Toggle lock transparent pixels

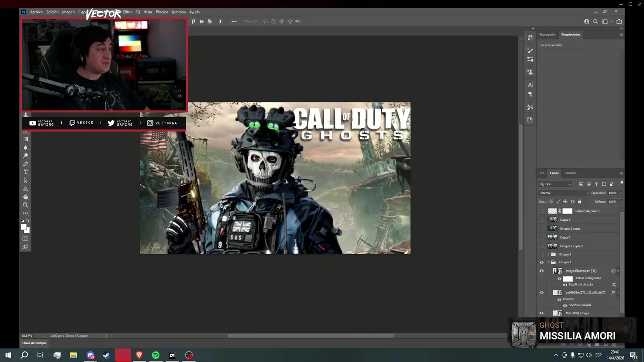551,202
